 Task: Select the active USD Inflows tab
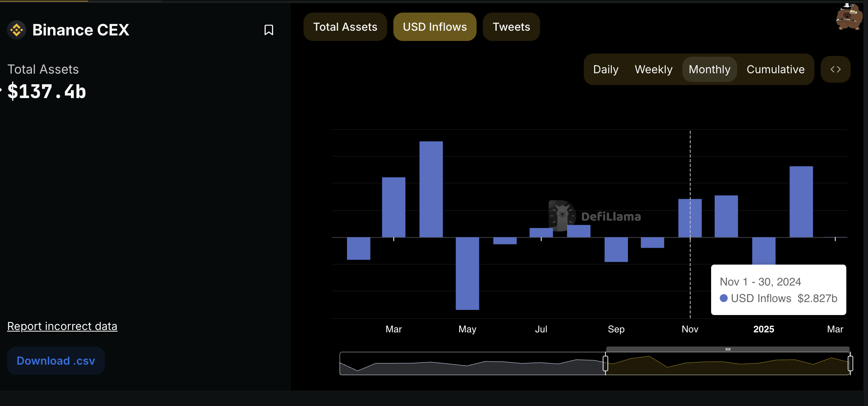(434, 26)
